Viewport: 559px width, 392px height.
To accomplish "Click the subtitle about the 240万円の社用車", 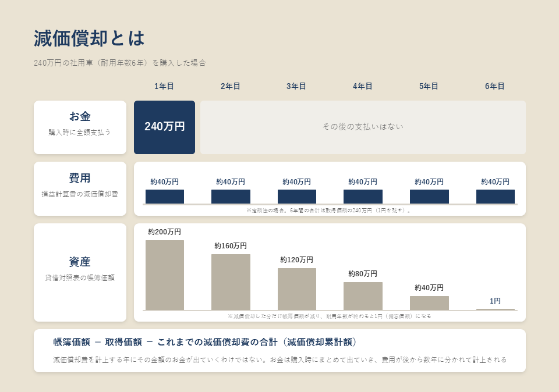I will pos(120,63).
